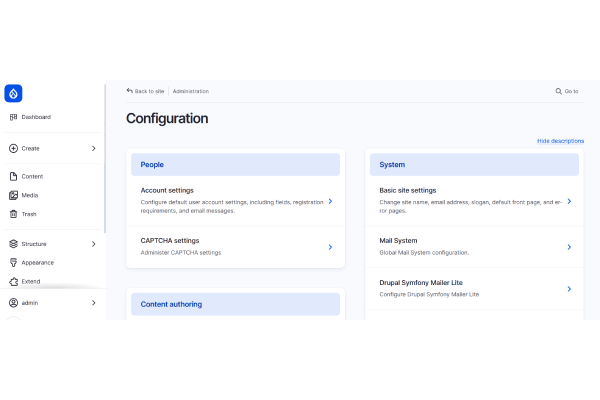The image size is (600, 400).
Task: Expand the Create submenu chevron
Action: pyautogui.click(x=93, y=148)
